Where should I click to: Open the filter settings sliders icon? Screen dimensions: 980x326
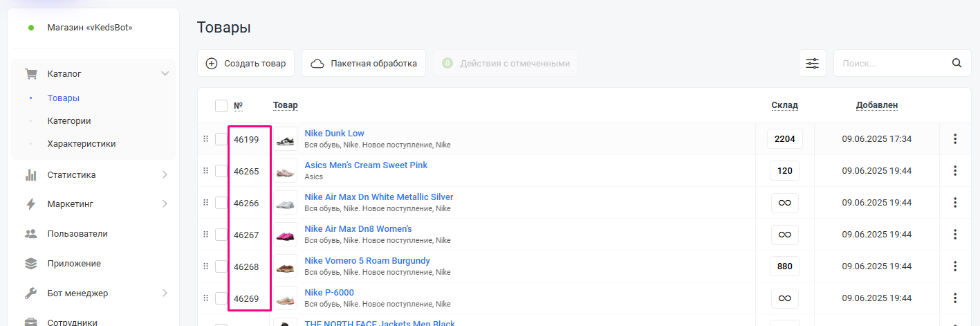[812, 63]
